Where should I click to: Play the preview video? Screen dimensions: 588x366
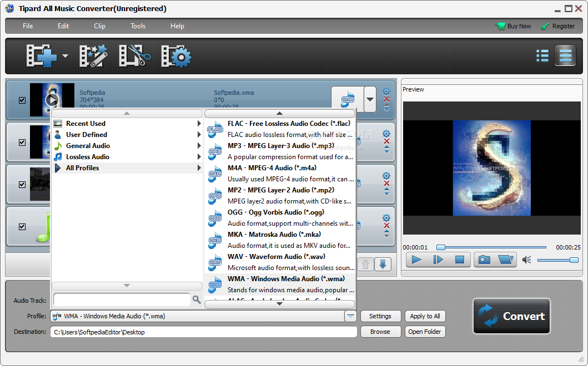(x=416, y=260)
